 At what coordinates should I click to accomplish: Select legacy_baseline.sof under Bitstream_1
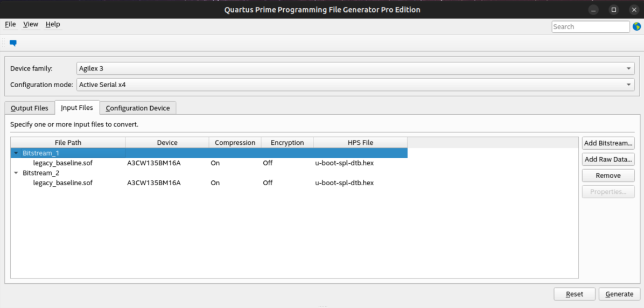63,163
